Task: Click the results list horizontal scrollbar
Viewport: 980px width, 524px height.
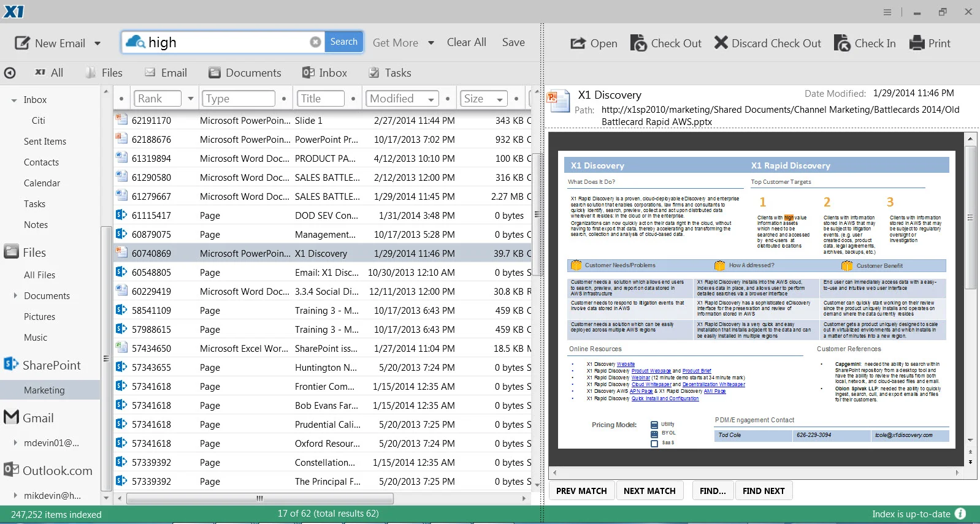Action: point(260,498)
